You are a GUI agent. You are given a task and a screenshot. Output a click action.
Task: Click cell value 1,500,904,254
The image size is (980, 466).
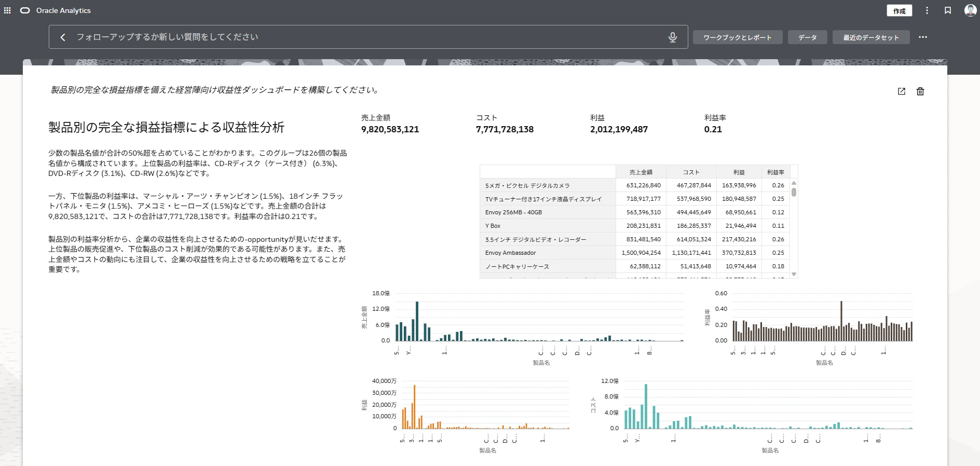[x=641, y=253]
